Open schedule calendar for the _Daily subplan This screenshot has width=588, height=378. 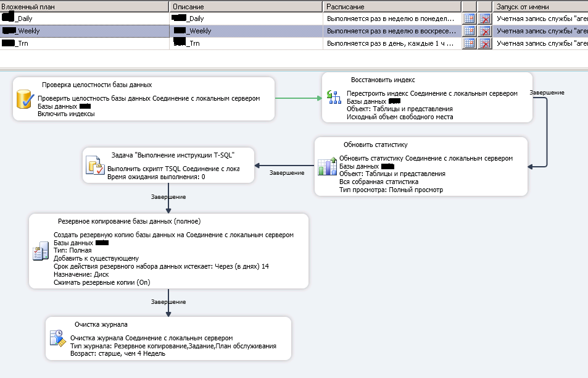coord(469,19)
